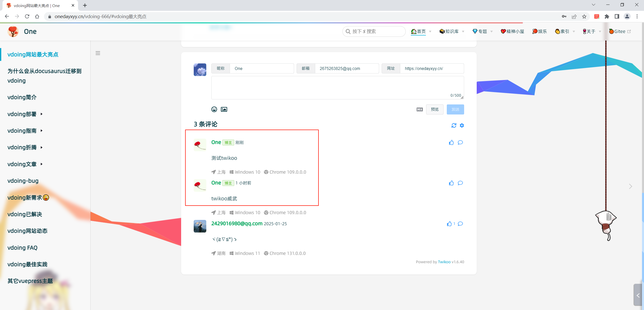Open the 知识库 dropdown menu

point(452,31)
